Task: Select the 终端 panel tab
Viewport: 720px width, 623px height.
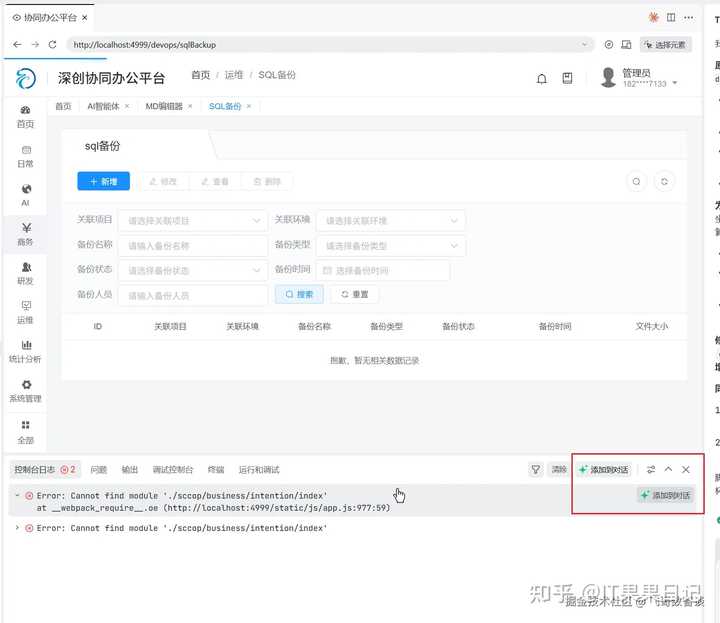Action: click(x=216, y=470)
